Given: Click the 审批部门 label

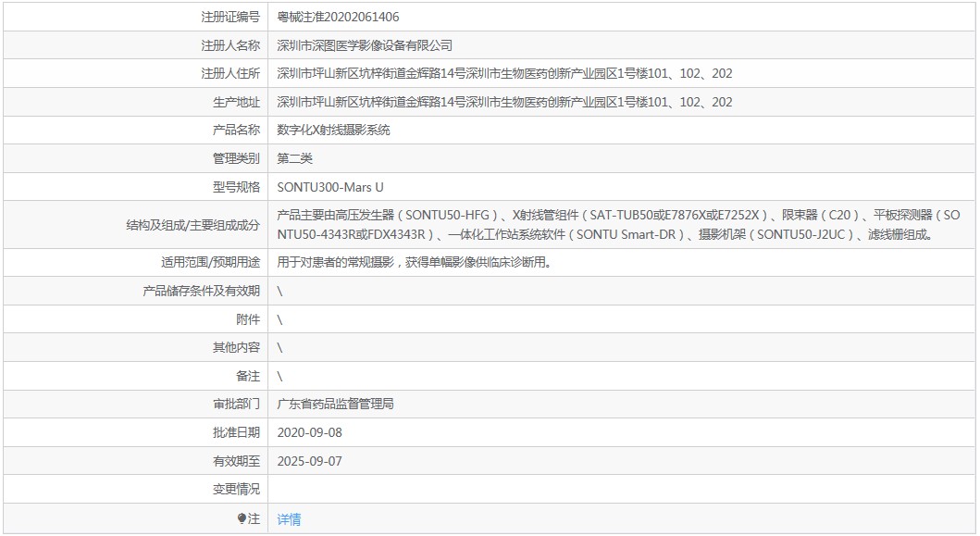Looking at the screenshot, I should tap(236, 404).
